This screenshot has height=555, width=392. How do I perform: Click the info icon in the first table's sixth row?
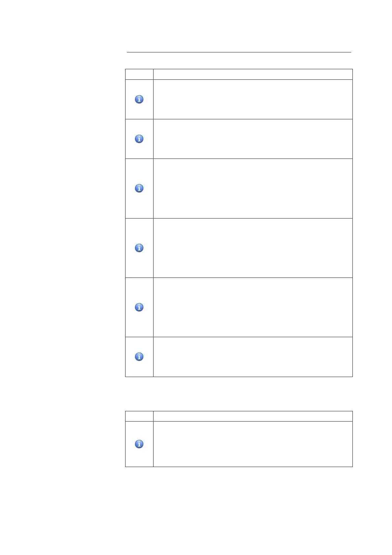139,357
